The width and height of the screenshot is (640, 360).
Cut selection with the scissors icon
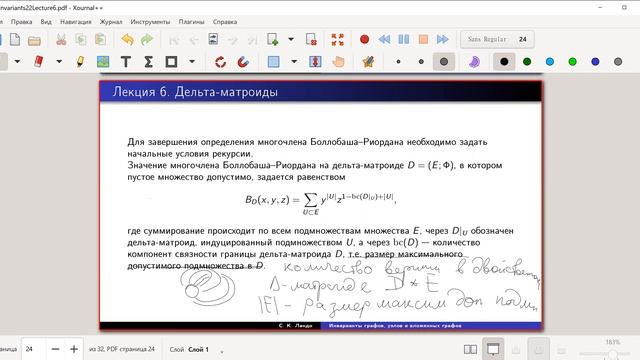pyautogui.click(x=61, y=40)
